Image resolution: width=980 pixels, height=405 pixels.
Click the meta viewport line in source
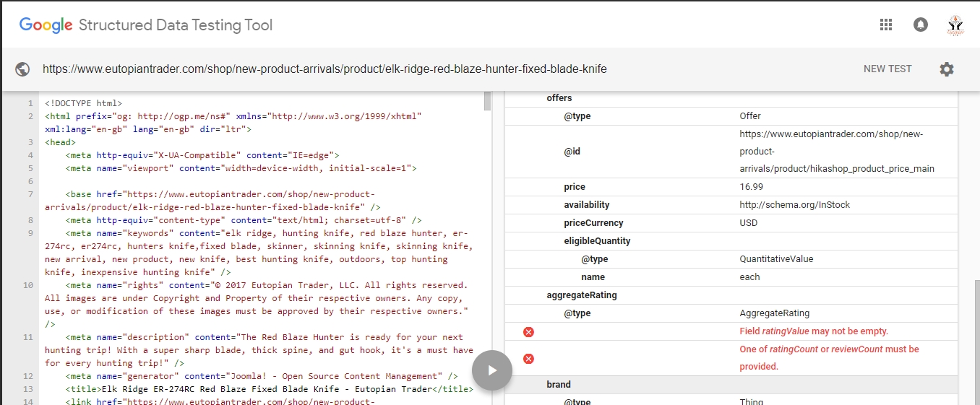(x=241, y=168)
